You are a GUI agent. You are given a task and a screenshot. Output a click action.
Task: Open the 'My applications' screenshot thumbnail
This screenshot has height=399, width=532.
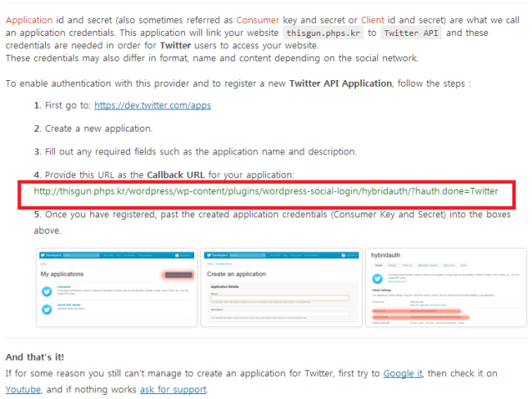click(117, 288)
